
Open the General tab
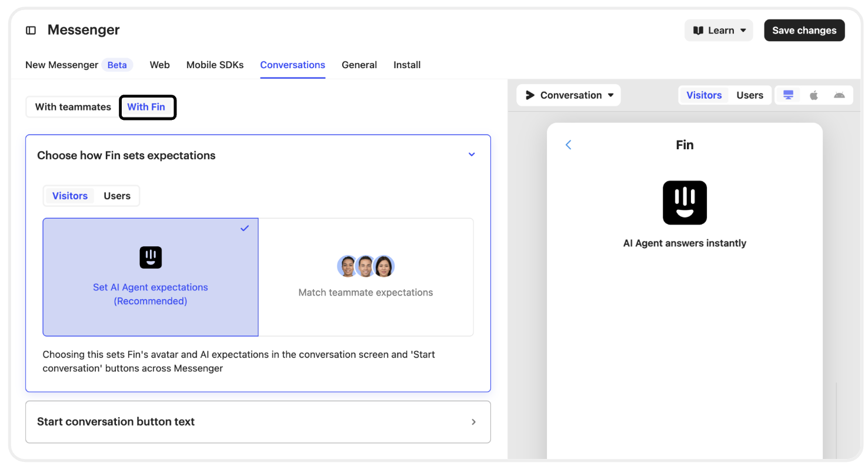359,65
